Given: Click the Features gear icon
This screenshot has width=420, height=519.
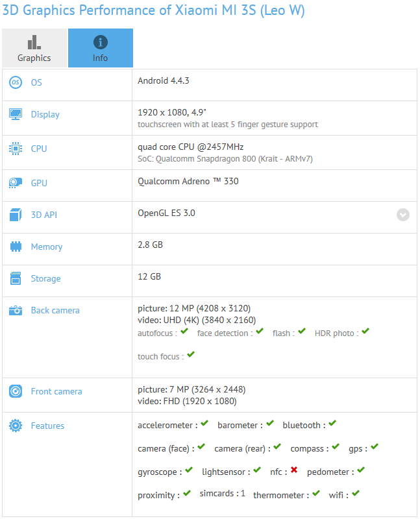Looking at the screenshot, I should tap(16, 426).
